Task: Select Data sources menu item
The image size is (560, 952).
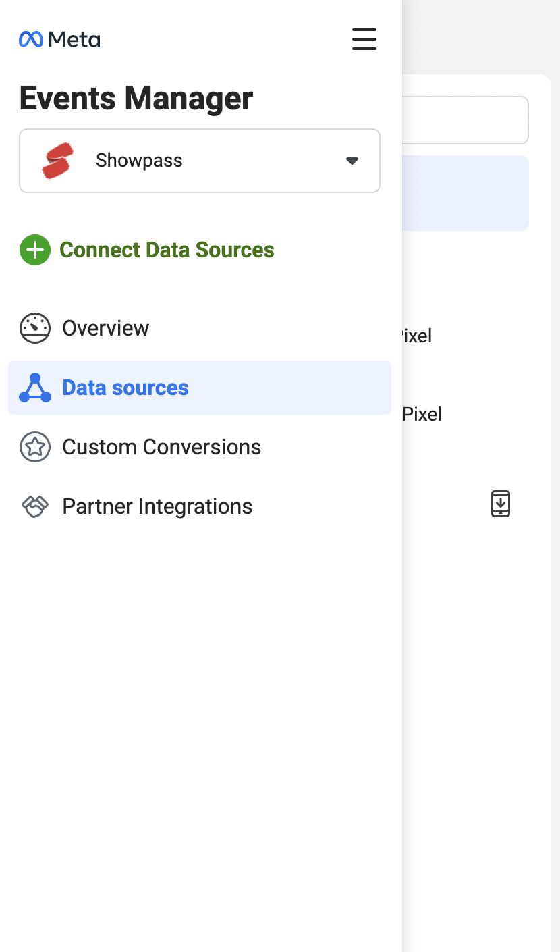Action: [200, 388]
